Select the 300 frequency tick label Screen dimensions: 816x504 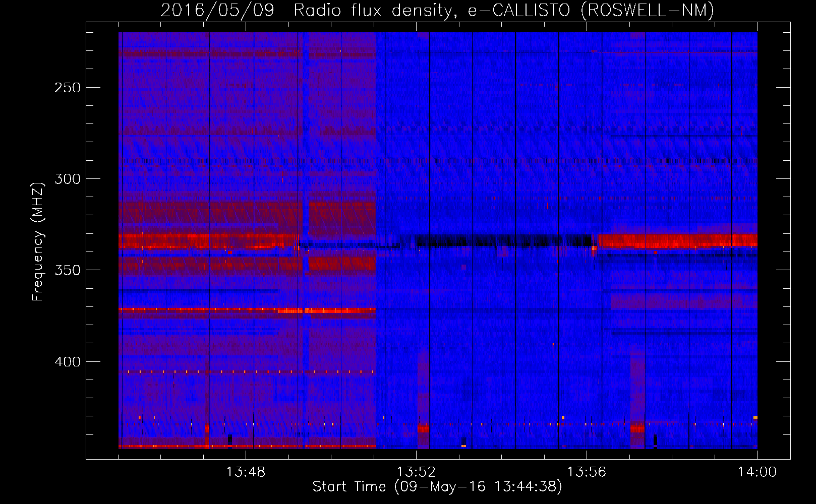pyautogui.click(x=68, y=179)
